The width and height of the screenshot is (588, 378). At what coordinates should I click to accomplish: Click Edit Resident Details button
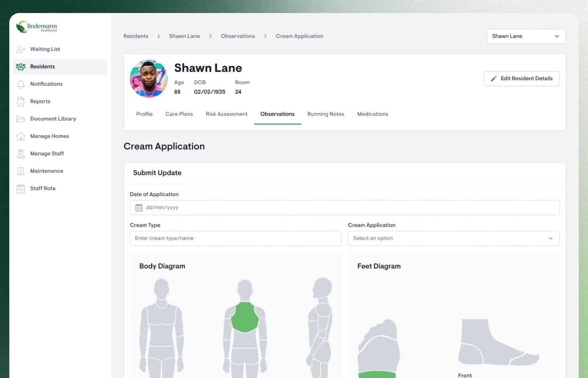(x=522, y=79)
